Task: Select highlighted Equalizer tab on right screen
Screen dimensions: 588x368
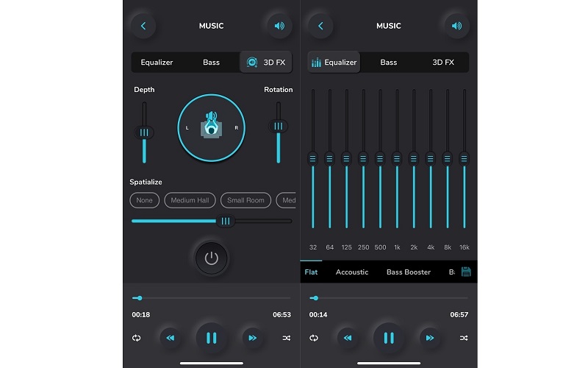Action: point(334,62)
